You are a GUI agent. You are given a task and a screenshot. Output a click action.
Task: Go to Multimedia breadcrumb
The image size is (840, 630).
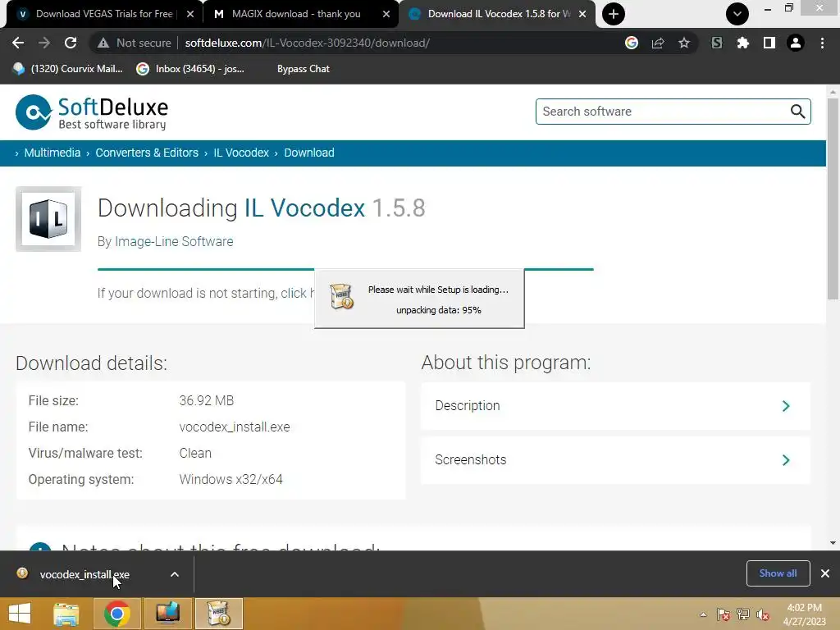tap(52, 153)
